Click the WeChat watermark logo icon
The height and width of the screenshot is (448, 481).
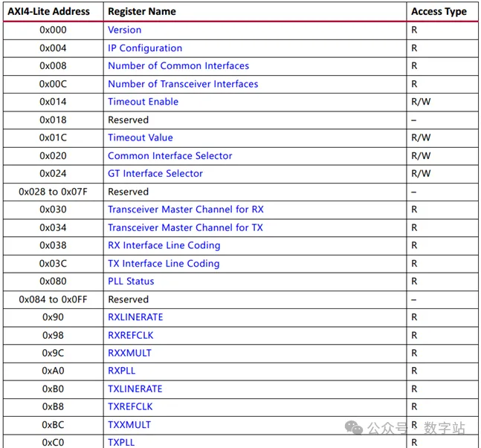click(x=354, y=428)
